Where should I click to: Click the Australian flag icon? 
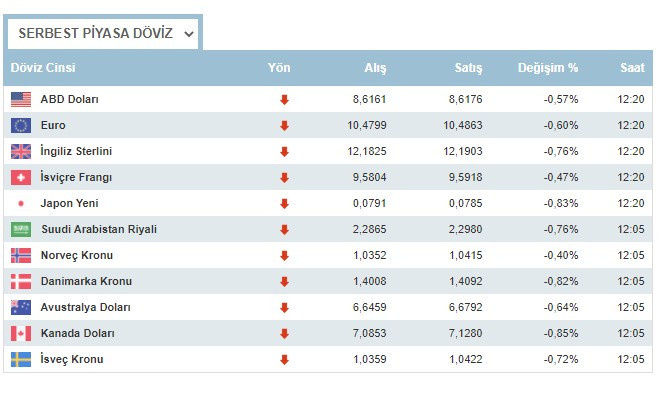pyautogui.click(x=21, y=307)
